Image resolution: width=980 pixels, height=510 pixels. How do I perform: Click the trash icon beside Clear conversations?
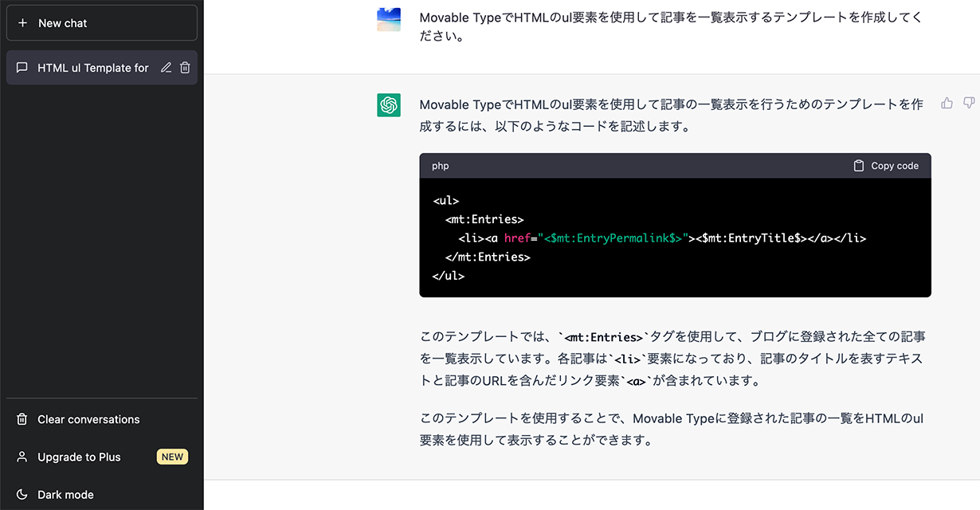(22, 419)
